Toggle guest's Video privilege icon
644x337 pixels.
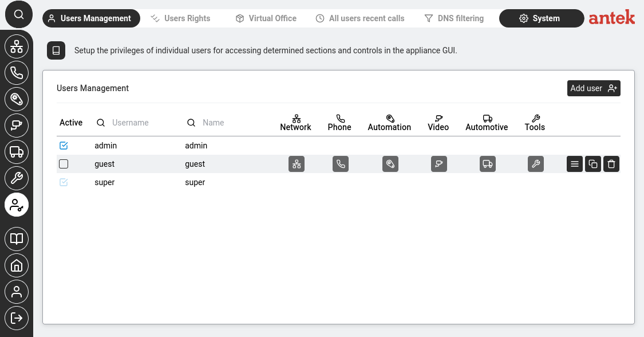click(x=439, y=164)
